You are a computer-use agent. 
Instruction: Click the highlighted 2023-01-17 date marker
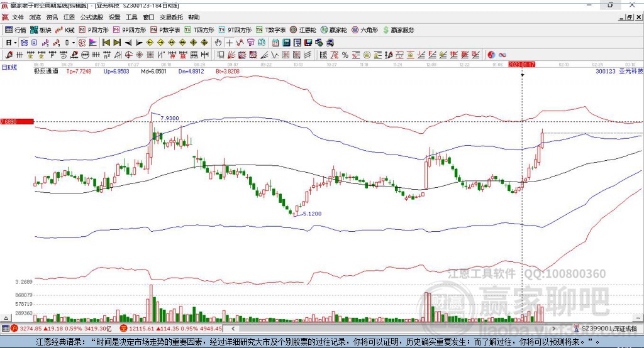pos(521,65)
